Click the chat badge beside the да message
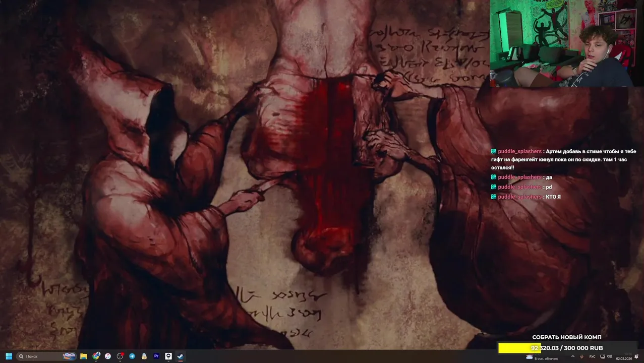644x363 pixels. (x=494, y=177)
